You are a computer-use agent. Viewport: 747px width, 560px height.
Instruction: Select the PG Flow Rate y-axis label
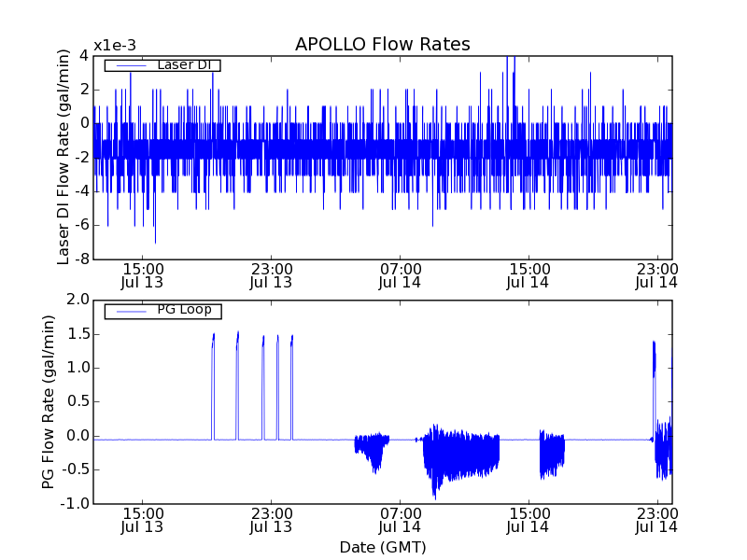click(x=49, y=401)
